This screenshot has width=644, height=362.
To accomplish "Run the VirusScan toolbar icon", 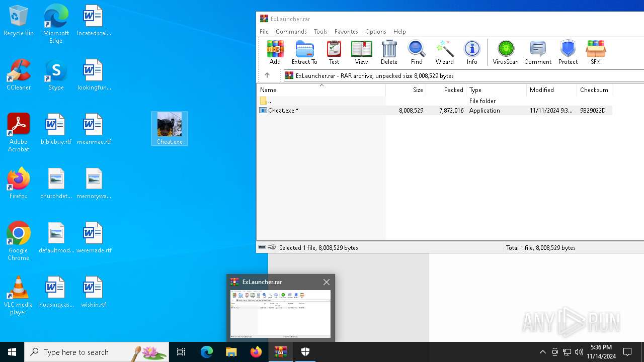I will (x=506, y=53).
